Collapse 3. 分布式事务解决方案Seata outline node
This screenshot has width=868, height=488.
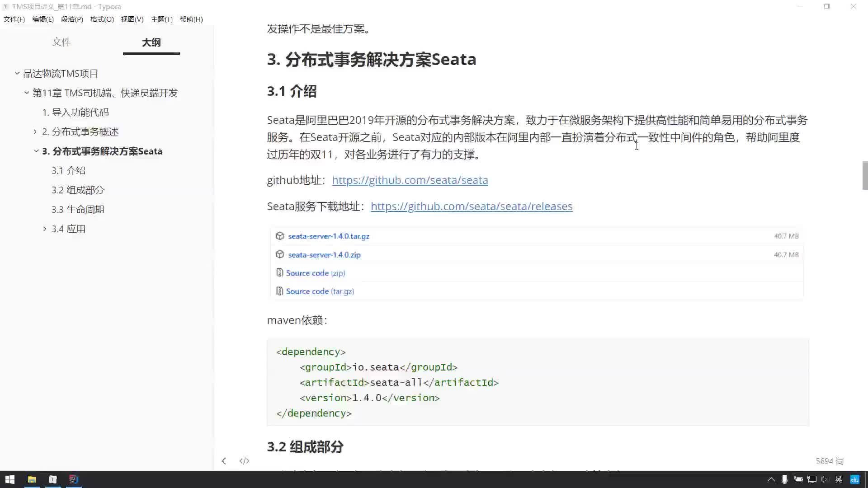(36, 151)
